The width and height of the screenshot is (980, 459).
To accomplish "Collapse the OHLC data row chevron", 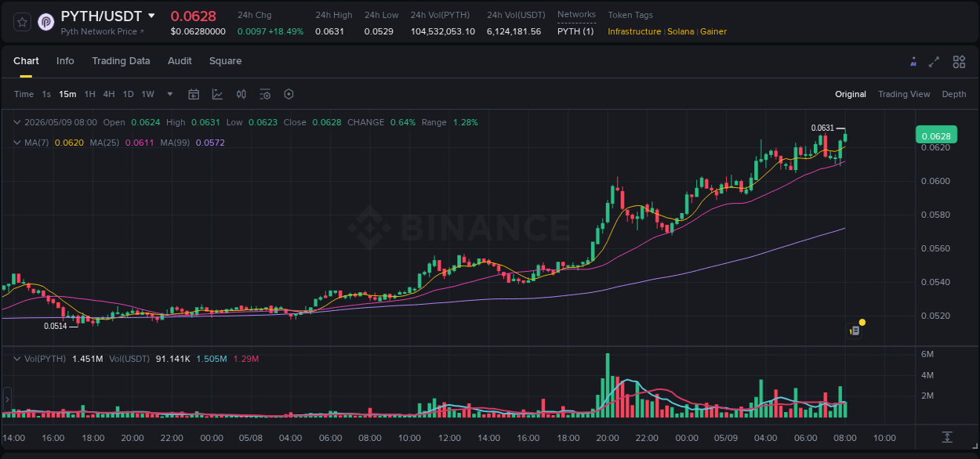I will [x=17, y=122].
